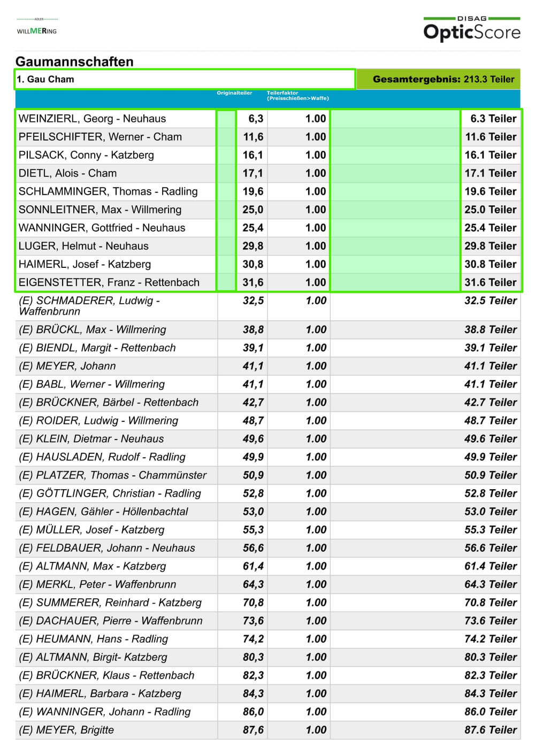Click the 38,8 Originalteiler value for Brückl
Image resolution: width=535 pixels, height=756 pixels.
click(x=253, y=330)
